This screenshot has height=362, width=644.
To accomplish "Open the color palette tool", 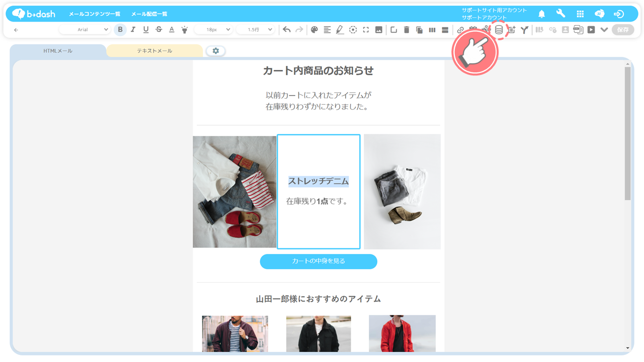I will pos(314,30).
